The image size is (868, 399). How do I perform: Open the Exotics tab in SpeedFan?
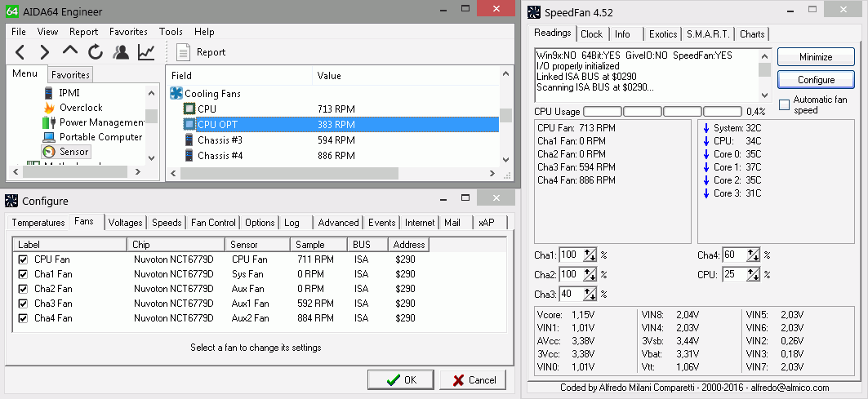662,33
